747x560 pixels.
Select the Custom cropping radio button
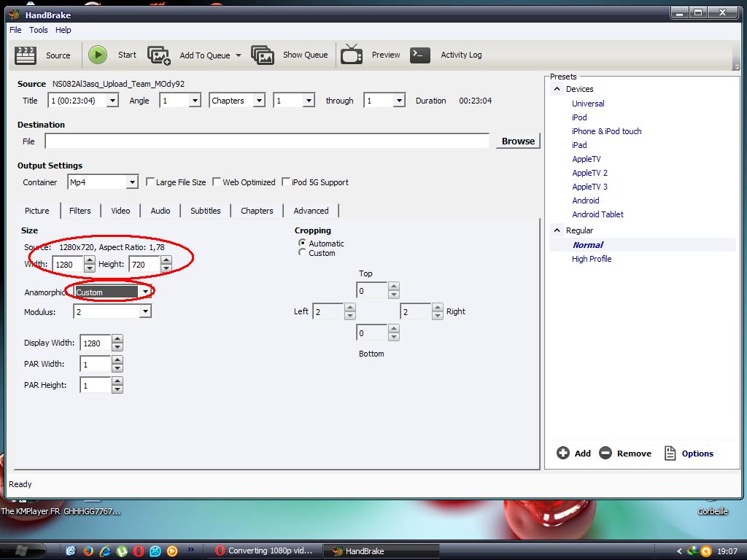point(302,252)
